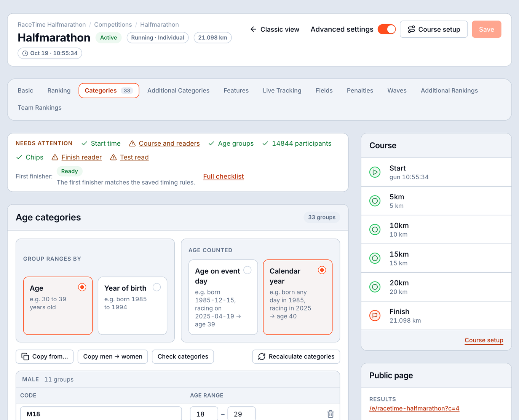Click Copy men → women button
The image size is (519, 420).
coord(113,356)
